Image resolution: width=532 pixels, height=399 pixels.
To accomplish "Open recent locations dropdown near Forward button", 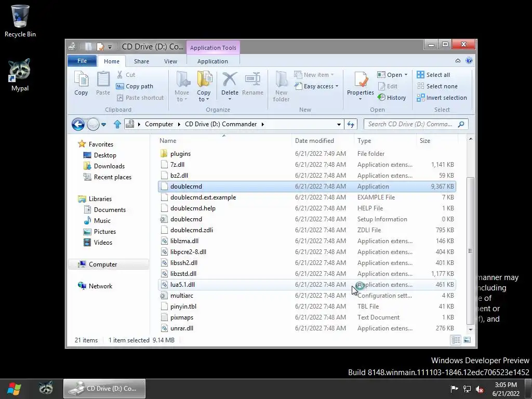I will (x=103, y=125).
